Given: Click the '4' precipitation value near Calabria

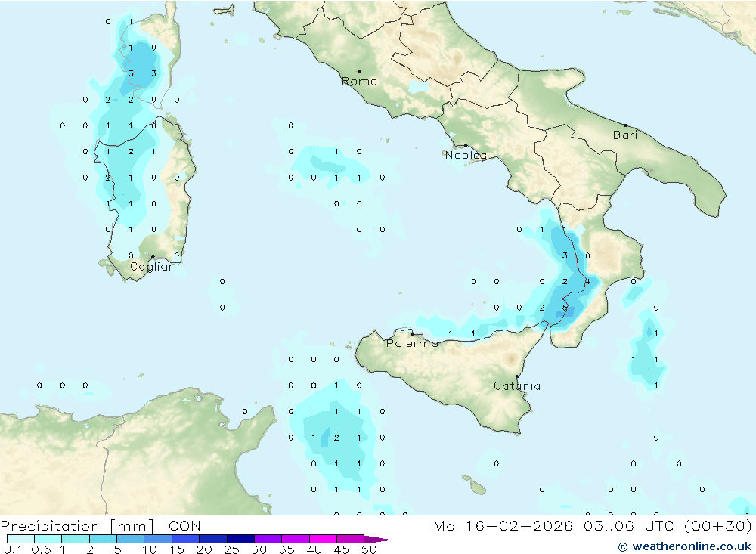Looking at the screenshot, I should pos(587,282).
